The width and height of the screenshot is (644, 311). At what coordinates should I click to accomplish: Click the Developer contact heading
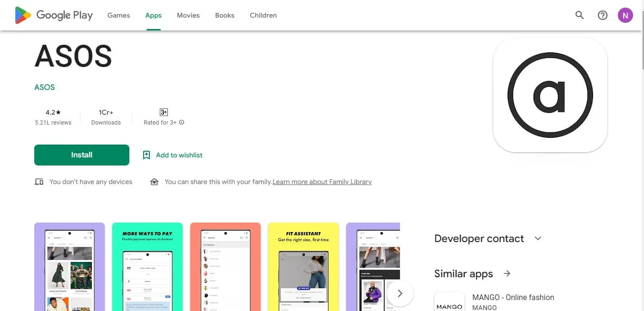479,238
